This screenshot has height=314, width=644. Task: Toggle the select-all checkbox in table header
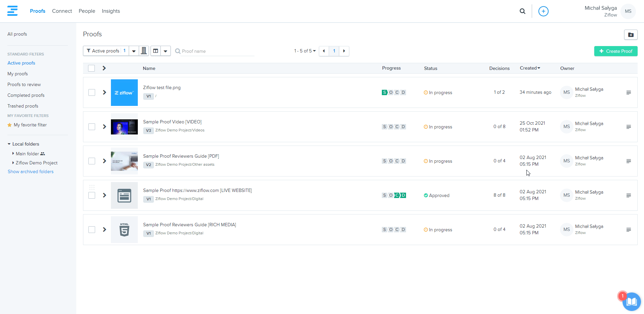click(x=91, y=68)
